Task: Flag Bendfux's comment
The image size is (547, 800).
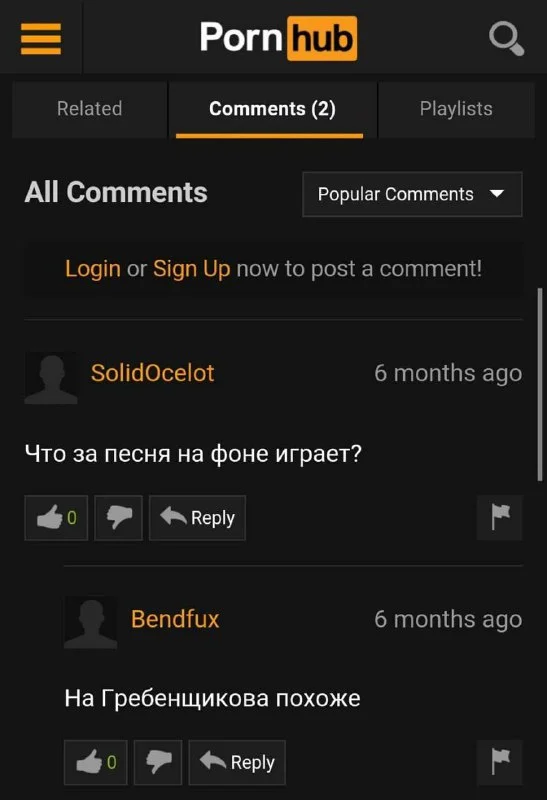Action: 500,762
